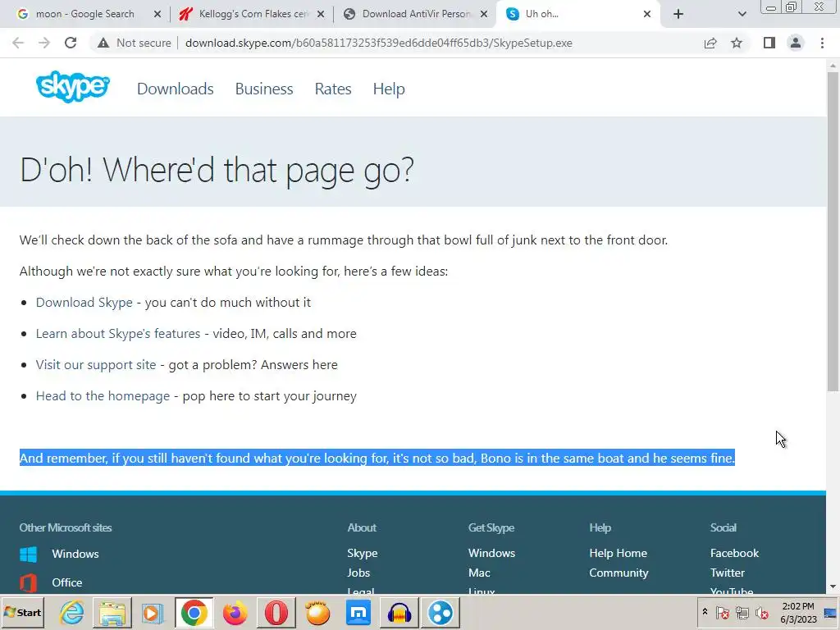The image size is (840, 630).
Task: Open Community footer link
Action: point(619,573)
